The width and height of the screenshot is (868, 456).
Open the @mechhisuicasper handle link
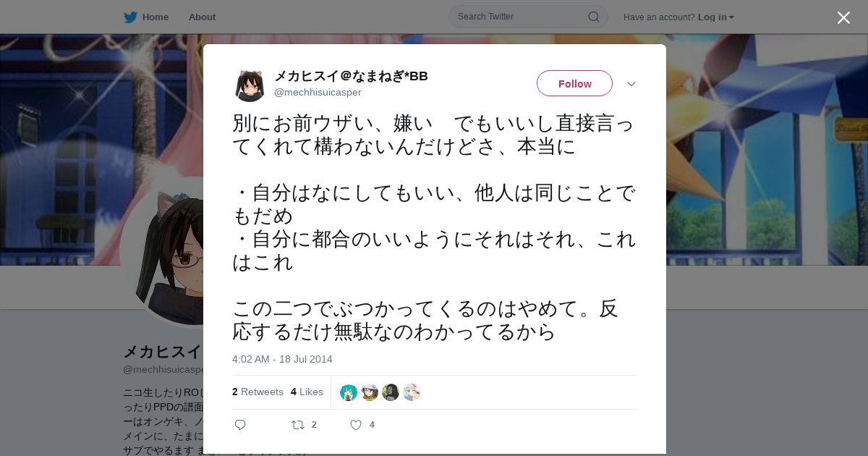tap(318, 92)
